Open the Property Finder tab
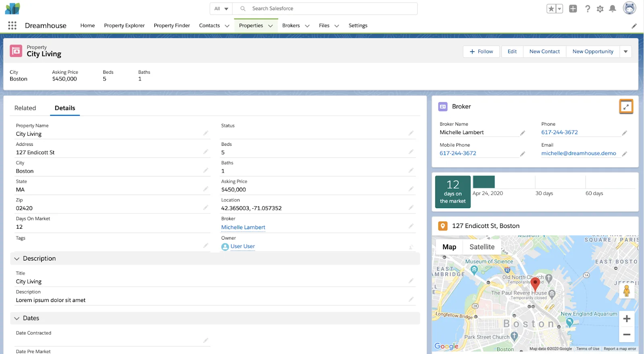The height and width of the screenshot is (354, 644). pos(172,25)
